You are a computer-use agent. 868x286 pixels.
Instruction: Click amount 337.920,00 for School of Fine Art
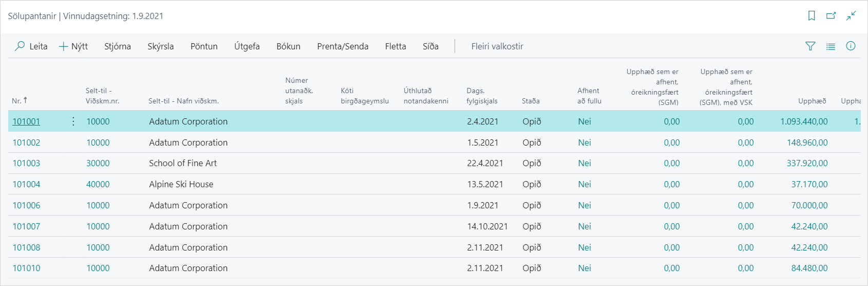807,163
